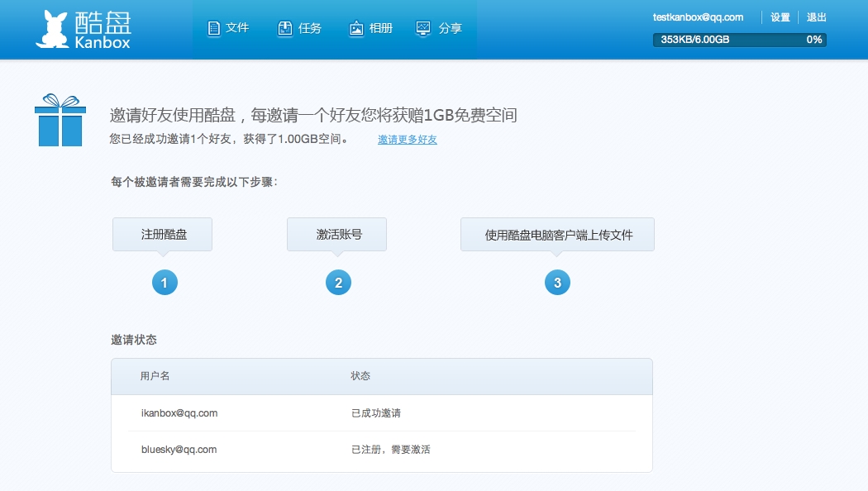Open the 文件 tab
The image size is (868, 491).
coord(236,28)
